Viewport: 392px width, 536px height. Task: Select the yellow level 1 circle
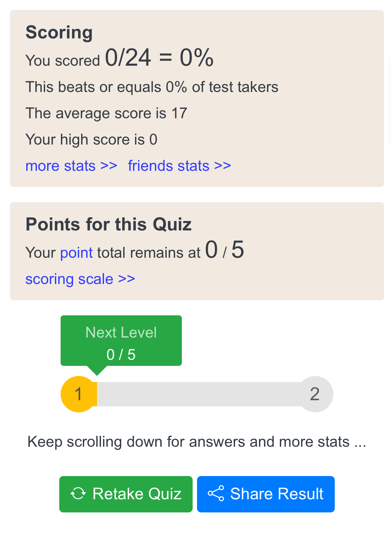[x=78, y=394]
